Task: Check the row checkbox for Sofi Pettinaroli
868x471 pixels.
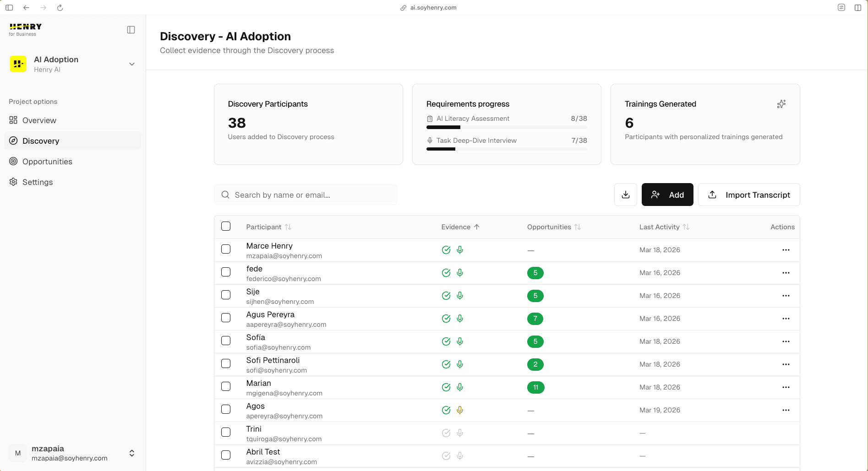Action: [226, 363]
